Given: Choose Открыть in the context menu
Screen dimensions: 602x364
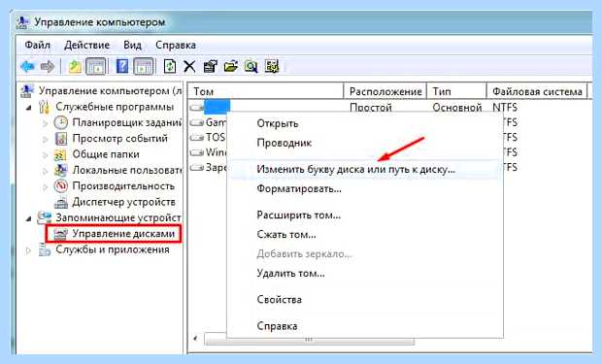Looking at the screenshot, I should click(x=278, y=123).
